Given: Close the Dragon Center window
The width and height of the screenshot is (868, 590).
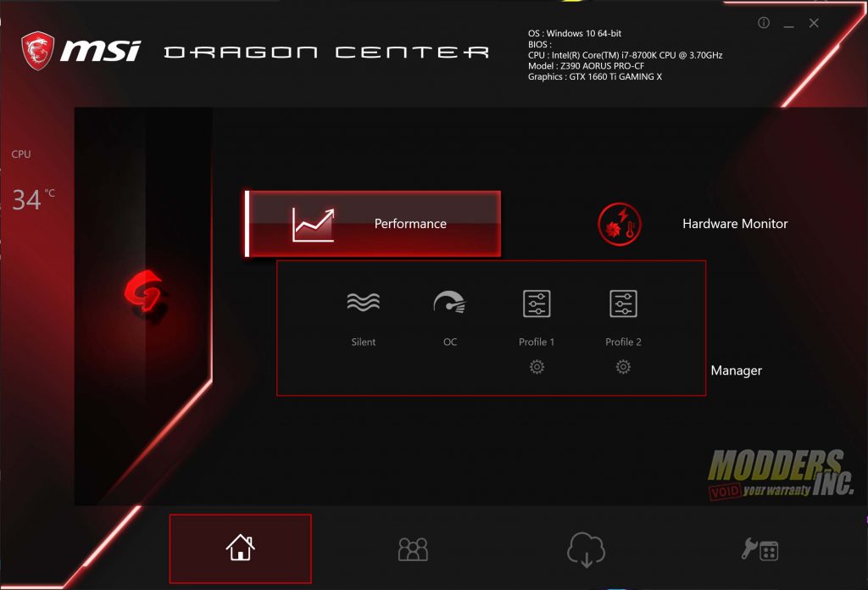Looking at the screenshot, I should click(x=814, y=23).
